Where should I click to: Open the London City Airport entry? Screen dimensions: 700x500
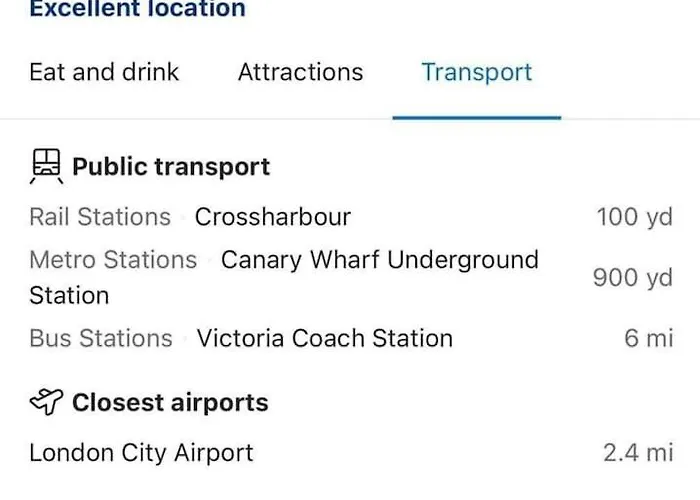click(141, 453)
